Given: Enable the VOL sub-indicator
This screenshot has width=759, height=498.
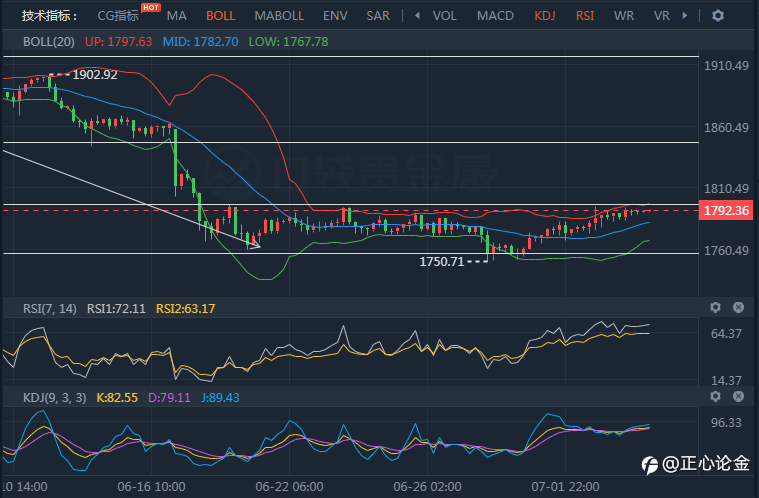Looking at the screenshot, I should click(x=444, y=16).
